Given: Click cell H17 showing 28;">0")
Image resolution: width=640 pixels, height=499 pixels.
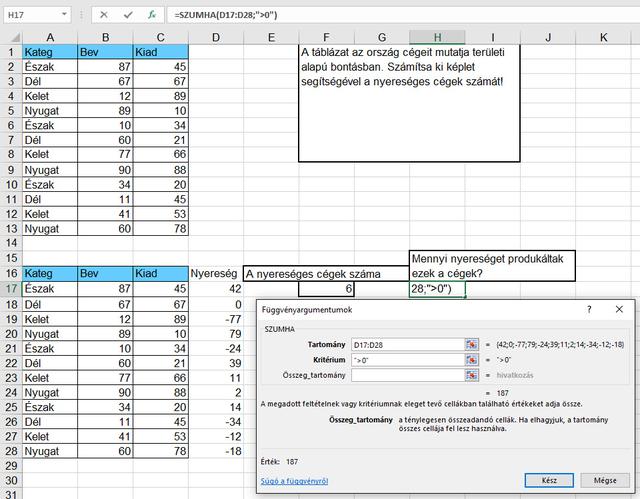Looking at the screenshot, I should [x=437, y=289].
